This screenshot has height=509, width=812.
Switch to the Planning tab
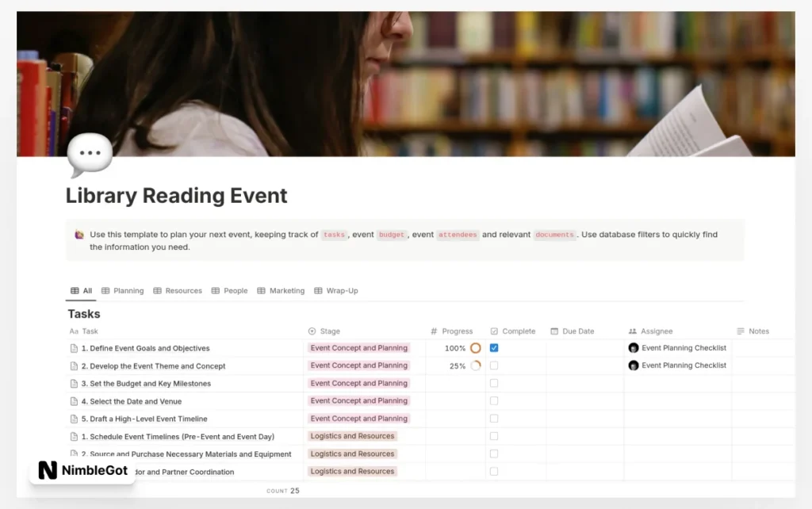click(x=123, y=290)
